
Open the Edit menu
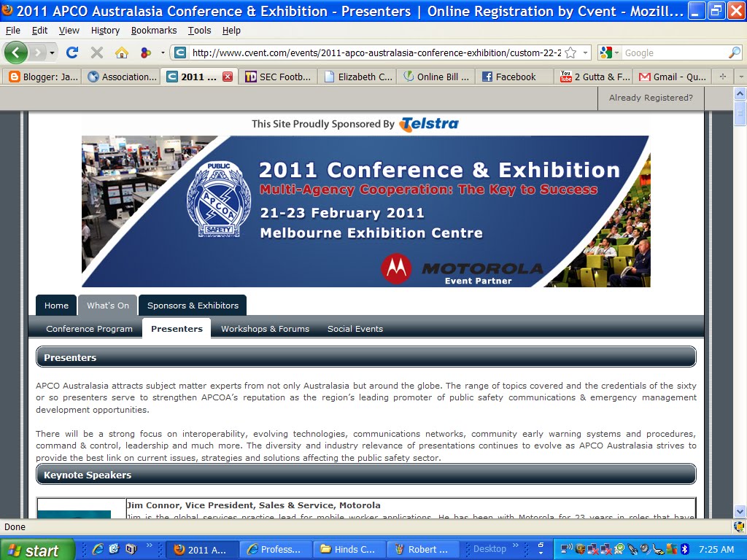coord(39,31)
